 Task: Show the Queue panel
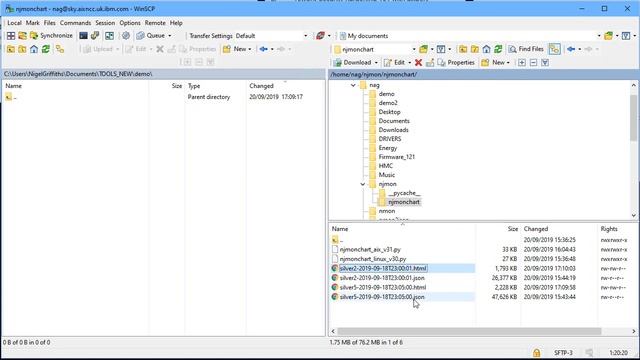pos(151,36)
